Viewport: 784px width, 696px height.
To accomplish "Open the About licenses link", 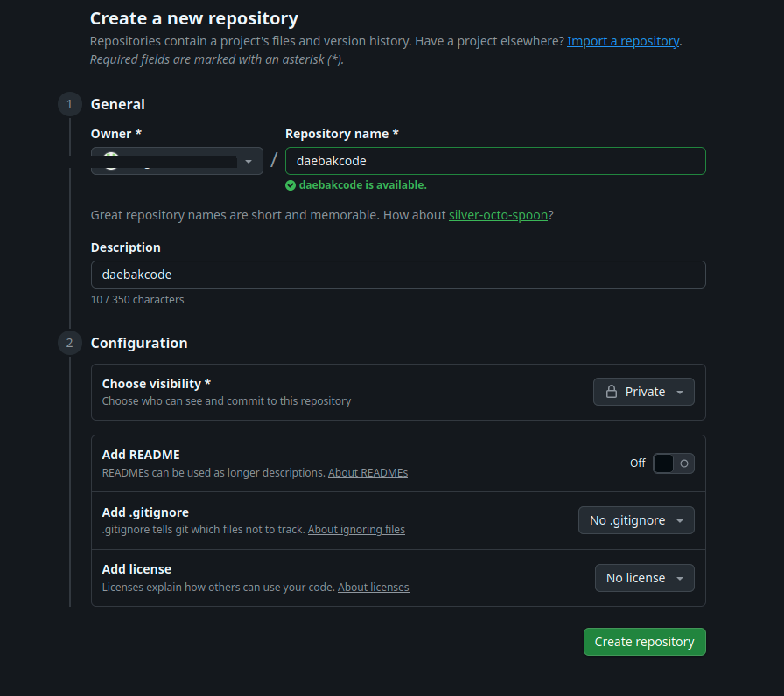I will click(x=373, y=588).
